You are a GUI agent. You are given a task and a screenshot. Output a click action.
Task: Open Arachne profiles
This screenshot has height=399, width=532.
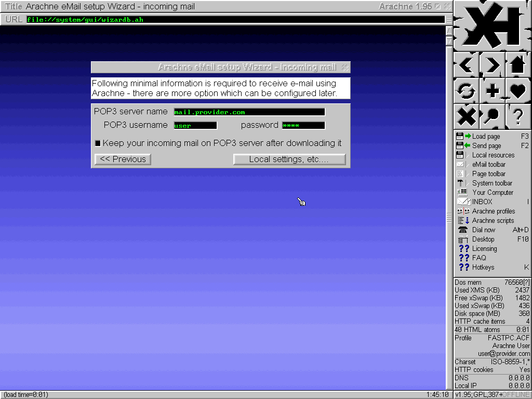pos(493,211)
